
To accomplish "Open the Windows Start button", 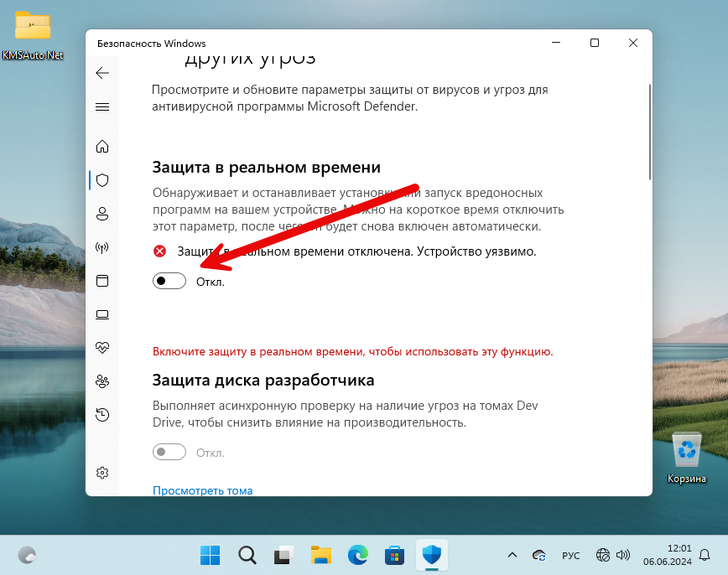I will pyautogui.click(x=211, y=555).
